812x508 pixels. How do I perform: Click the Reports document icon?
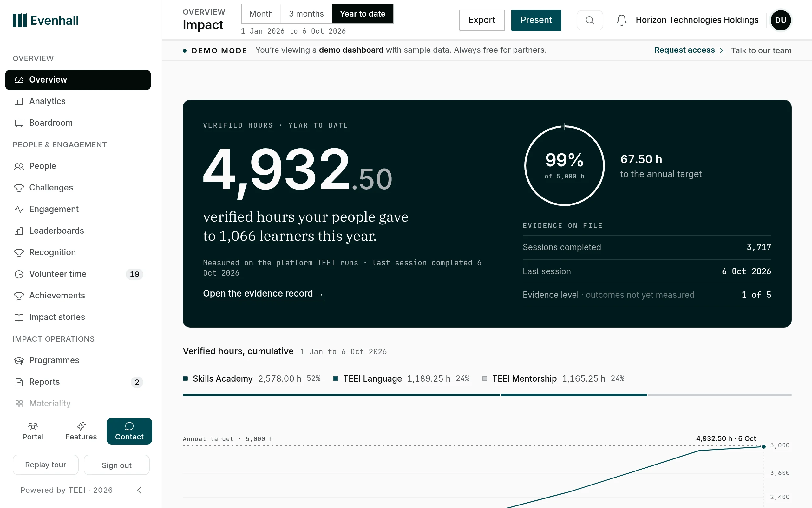click(x=19, y=382)
